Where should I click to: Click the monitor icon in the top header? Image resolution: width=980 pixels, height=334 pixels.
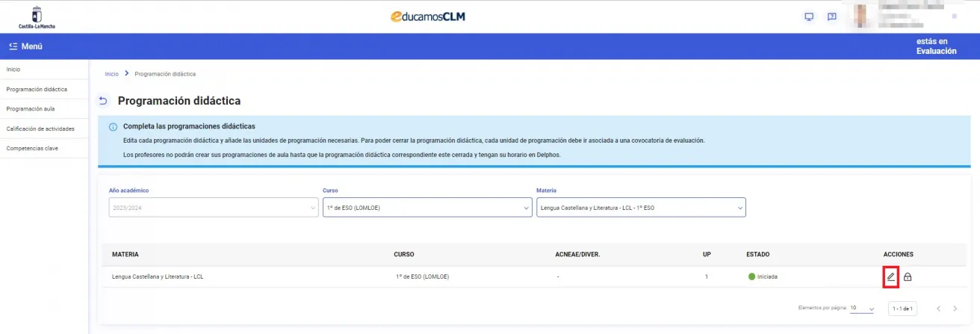[808, 16]
